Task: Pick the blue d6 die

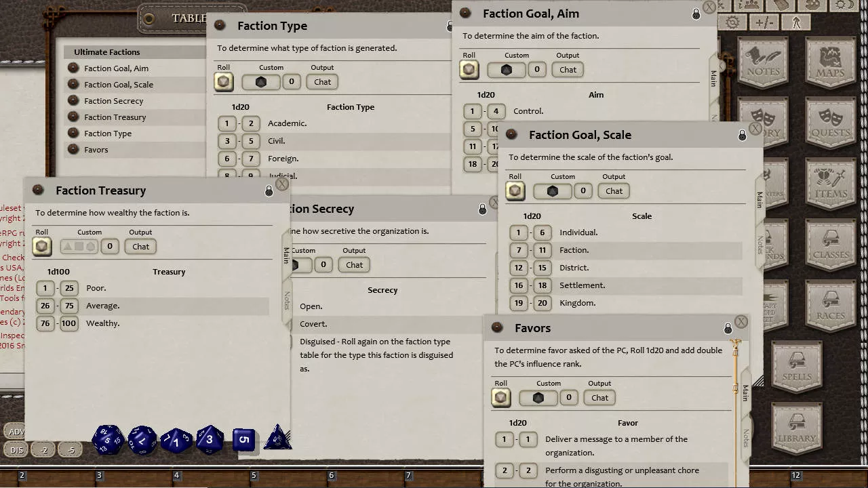Action: 243,440
